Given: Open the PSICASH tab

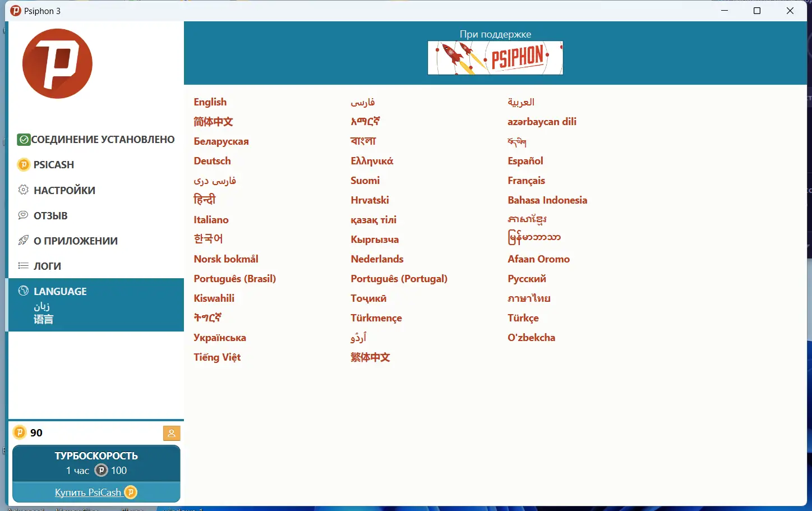Looking at the screenshot, I should pos(96,165).
